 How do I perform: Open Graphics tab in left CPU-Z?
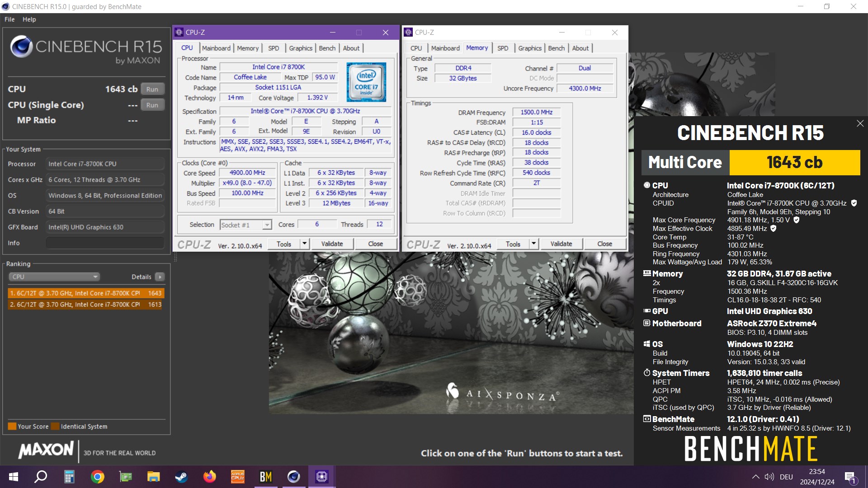301,48
